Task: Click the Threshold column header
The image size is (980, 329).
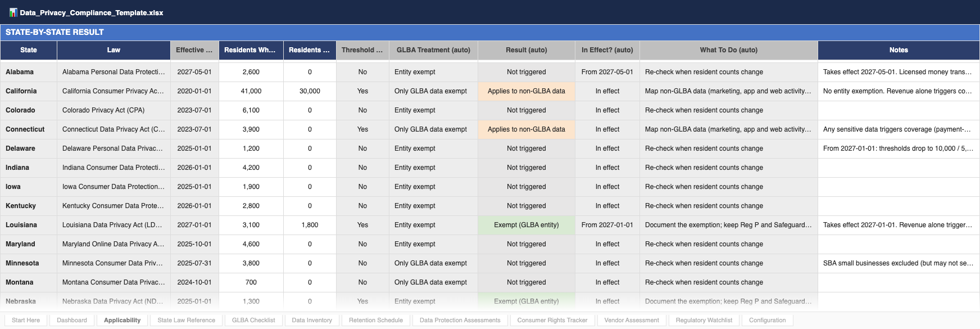Action: [x=362, y=50]
